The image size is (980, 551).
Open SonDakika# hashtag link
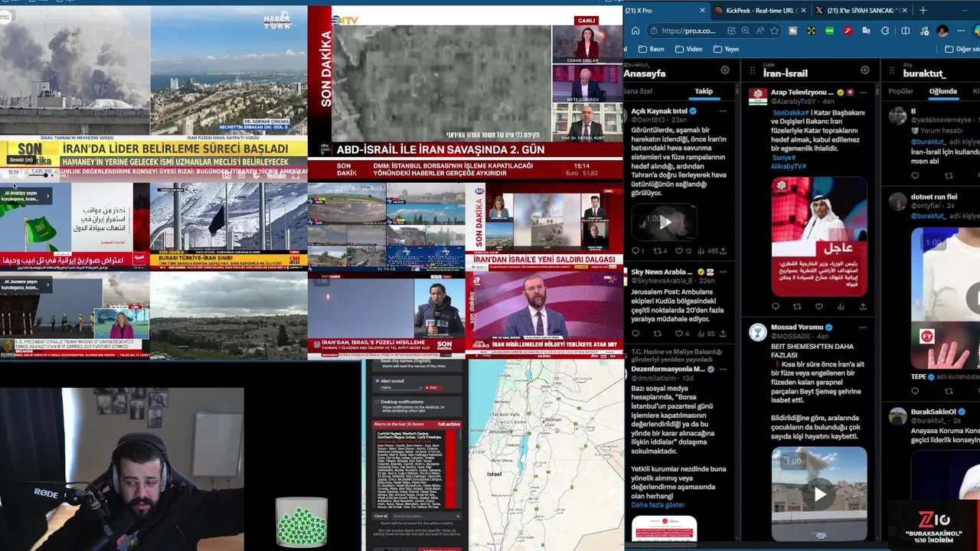(x=789, y=112)
